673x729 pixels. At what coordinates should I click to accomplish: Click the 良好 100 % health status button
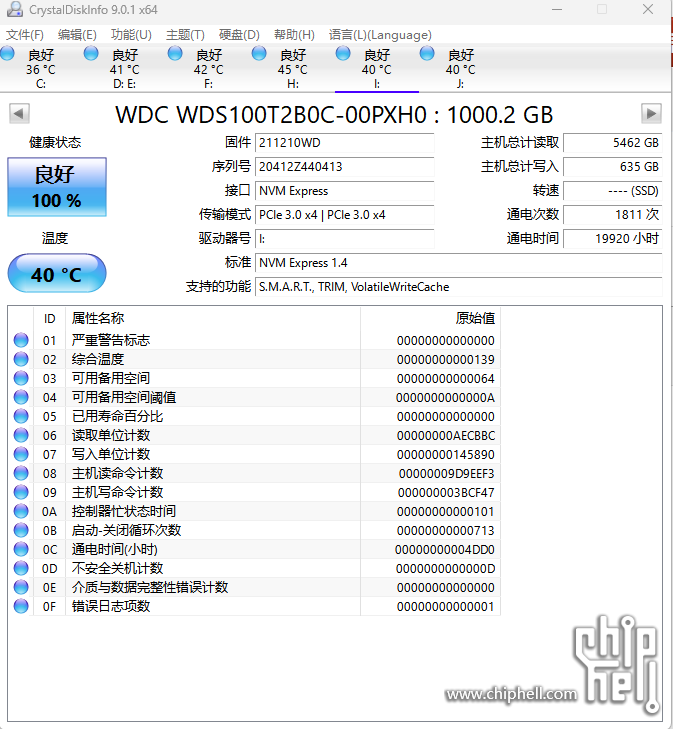coord(57,187)
